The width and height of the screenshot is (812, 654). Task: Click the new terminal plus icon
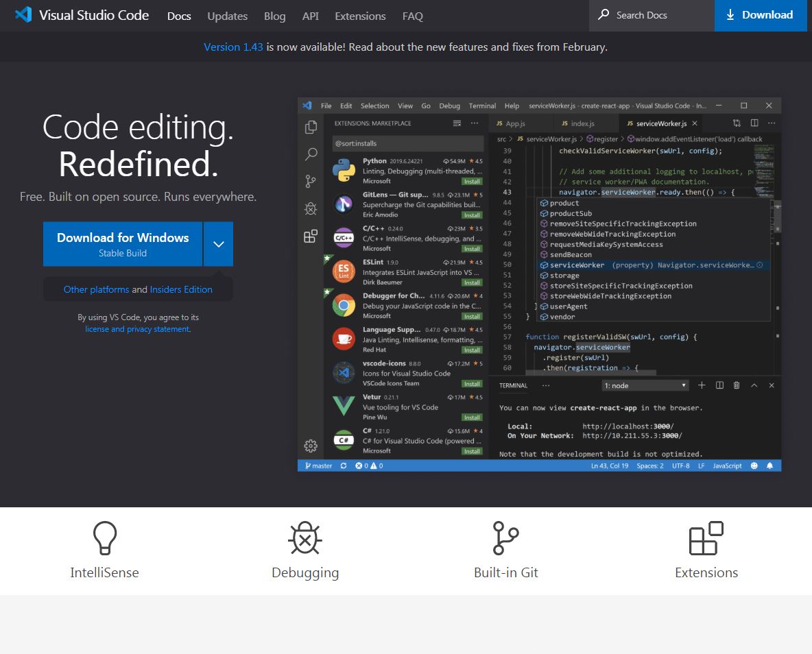click(702, 385)
